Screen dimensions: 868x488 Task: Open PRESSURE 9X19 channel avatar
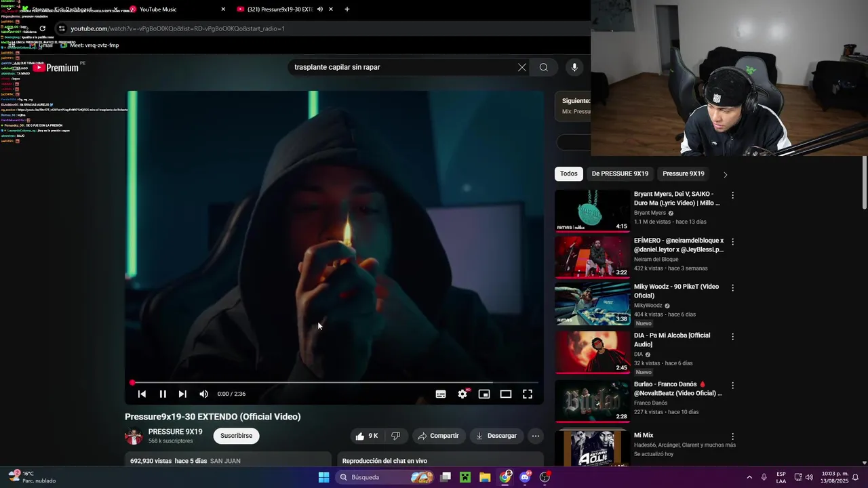click(134, 436)
